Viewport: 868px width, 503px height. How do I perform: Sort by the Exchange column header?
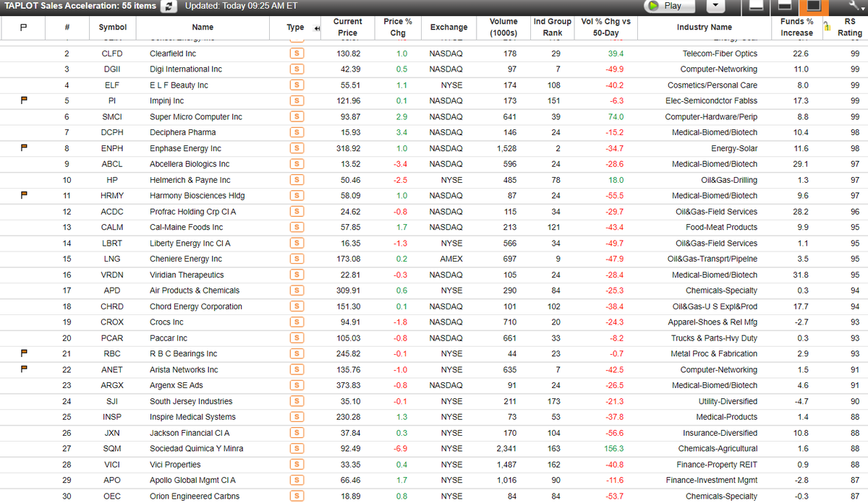448,27
